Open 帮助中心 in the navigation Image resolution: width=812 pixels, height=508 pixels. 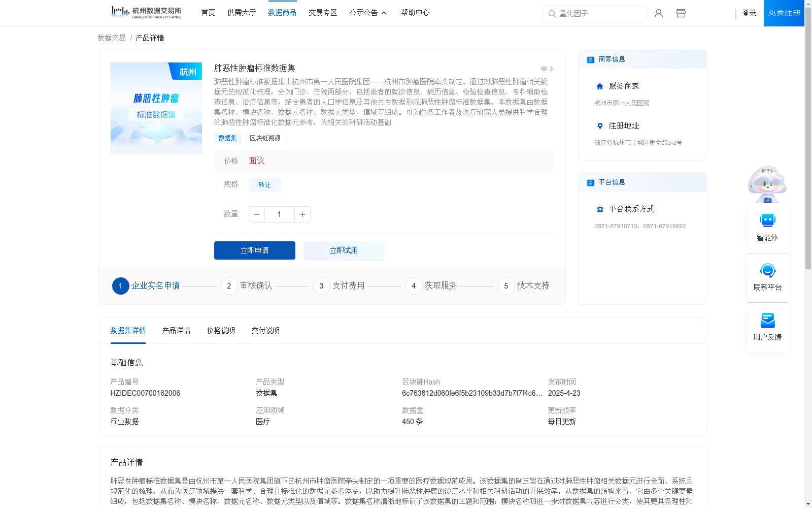coord(415,13)
